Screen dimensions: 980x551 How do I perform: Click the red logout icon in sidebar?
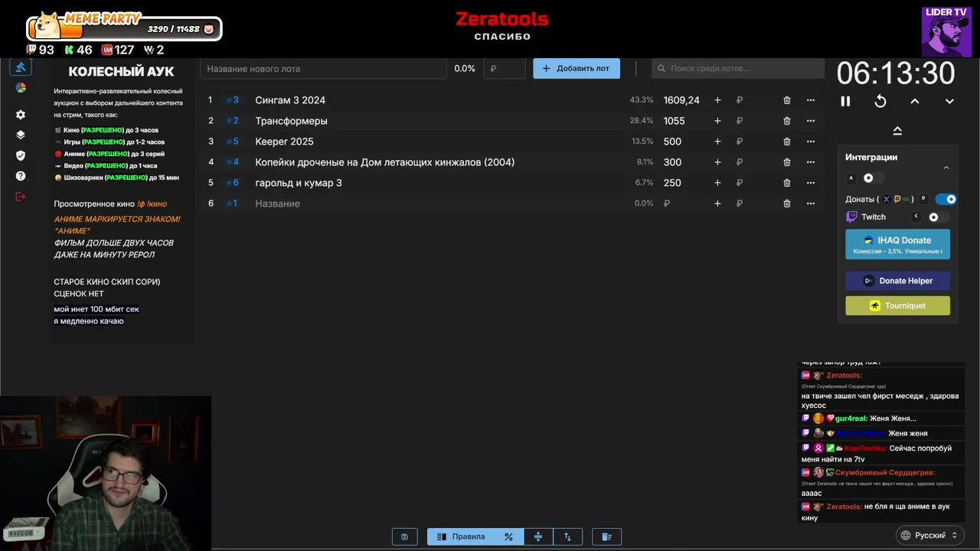21,197
